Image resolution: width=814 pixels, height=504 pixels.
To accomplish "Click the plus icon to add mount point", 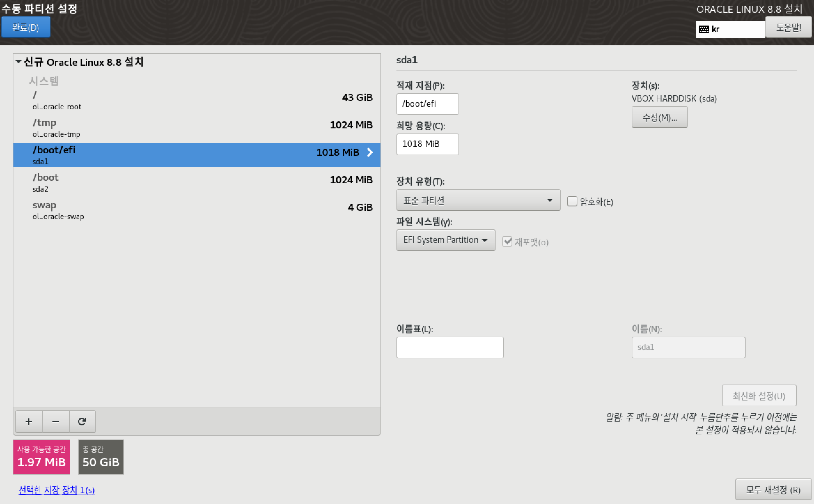I will (29, 421).
